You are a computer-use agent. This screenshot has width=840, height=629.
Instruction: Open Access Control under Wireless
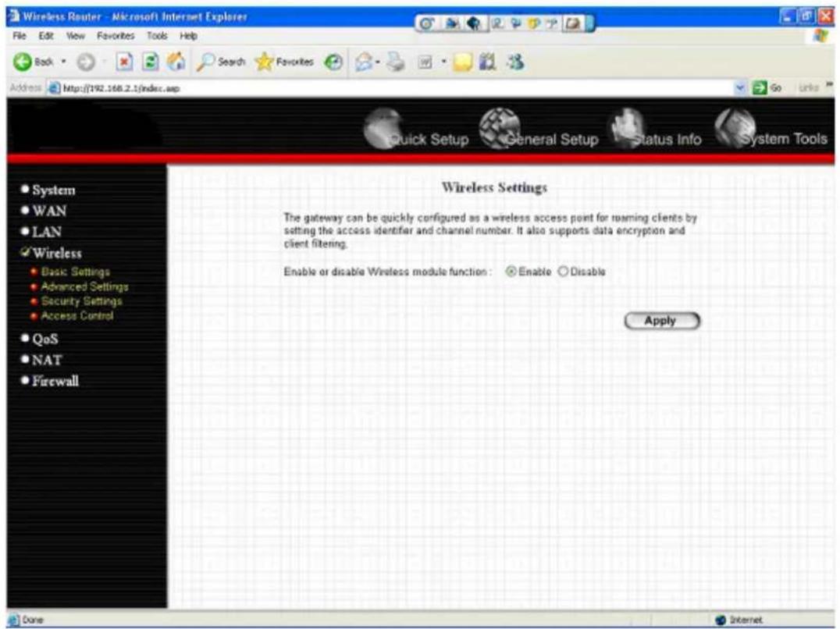(x=77, y=316)
